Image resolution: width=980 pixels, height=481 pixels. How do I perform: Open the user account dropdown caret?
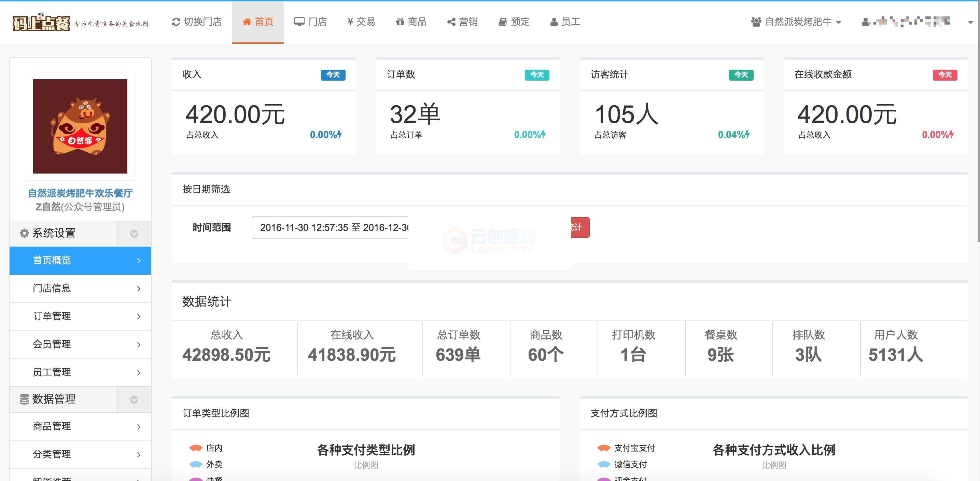pyautogui.click(x=970, y=23)
